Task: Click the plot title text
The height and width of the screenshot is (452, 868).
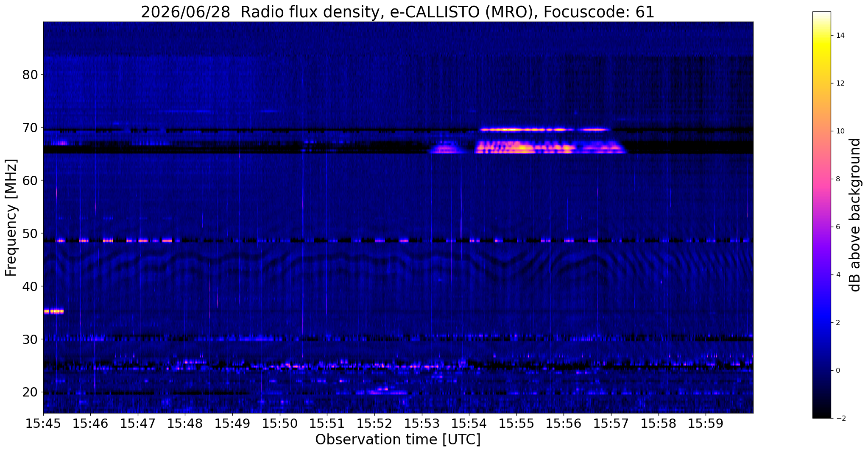Action: point(398,12)
